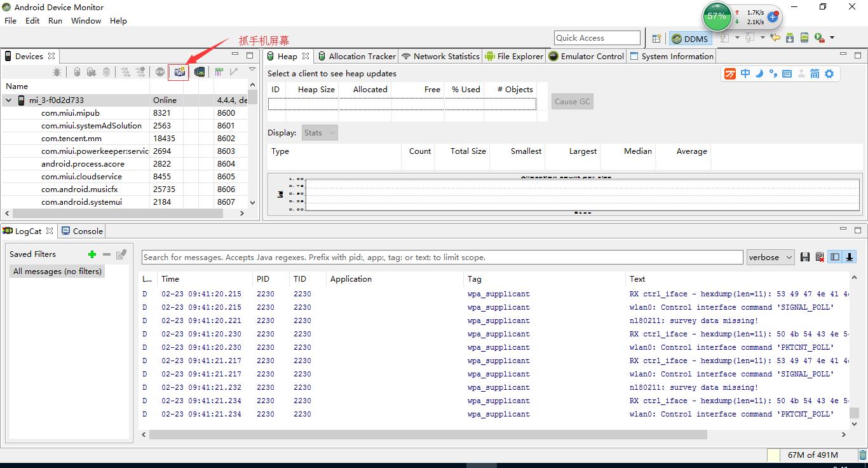Screen dimensions: 868x468
Task: Close the Devices tab
Action: [x=51, y=56]
